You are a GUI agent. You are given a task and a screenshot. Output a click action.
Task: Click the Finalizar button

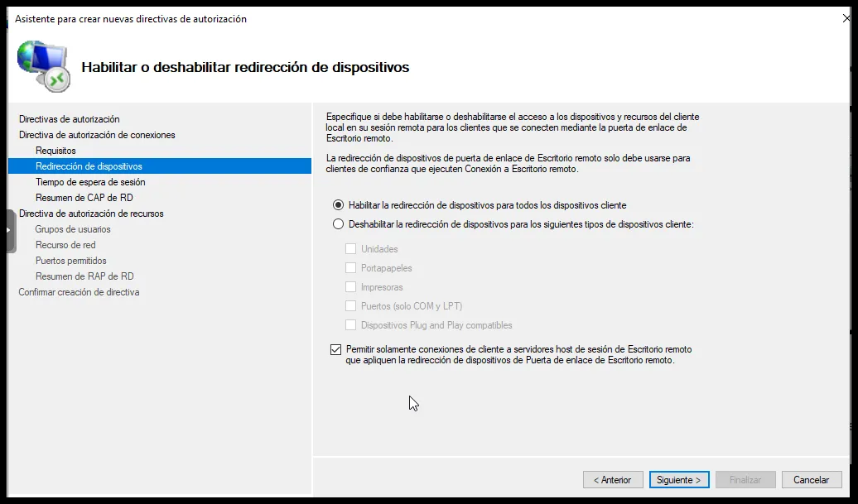point(745,479)
